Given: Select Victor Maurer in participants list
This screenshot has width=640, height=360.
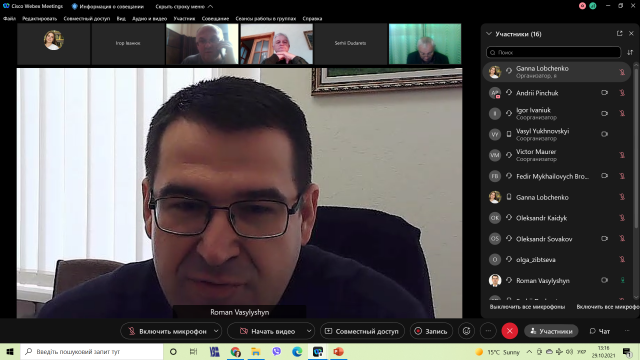Looking at the screenshot, I should (x=557, y=155).
